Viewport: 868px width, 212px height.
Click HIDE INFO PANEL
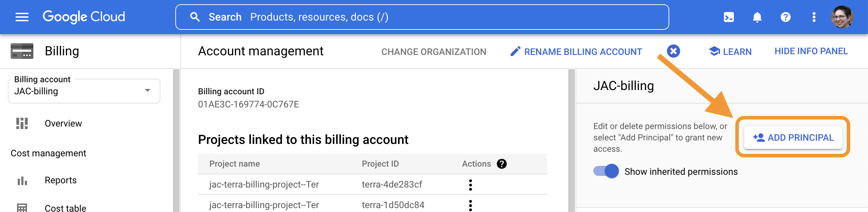click(811, 51)
